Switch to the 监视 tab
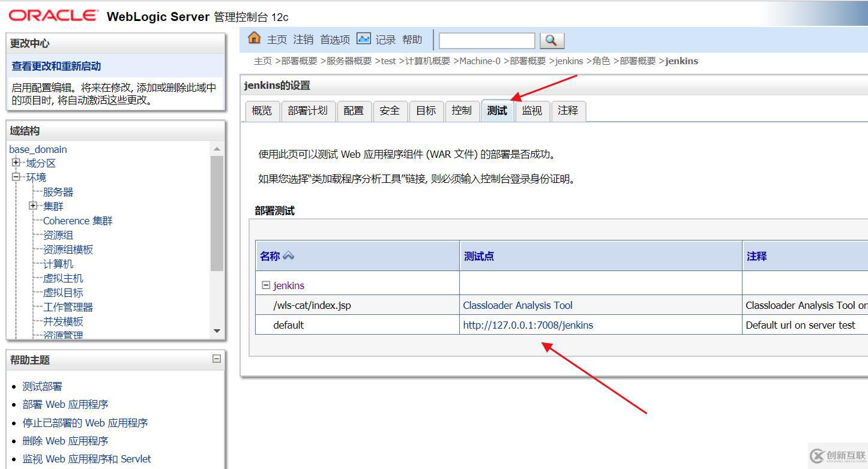 (532, 111)
